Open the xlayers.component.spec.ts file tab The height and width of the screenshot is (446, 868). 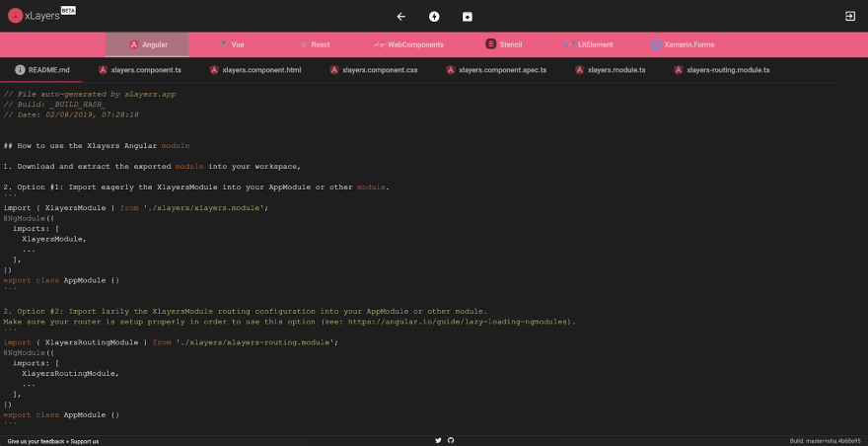pos(496,70)
